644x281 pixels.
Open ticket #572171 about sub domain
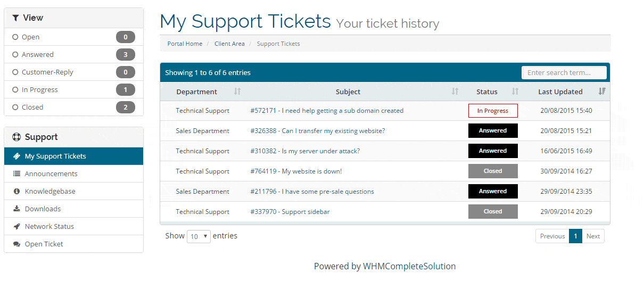(327, 111)
